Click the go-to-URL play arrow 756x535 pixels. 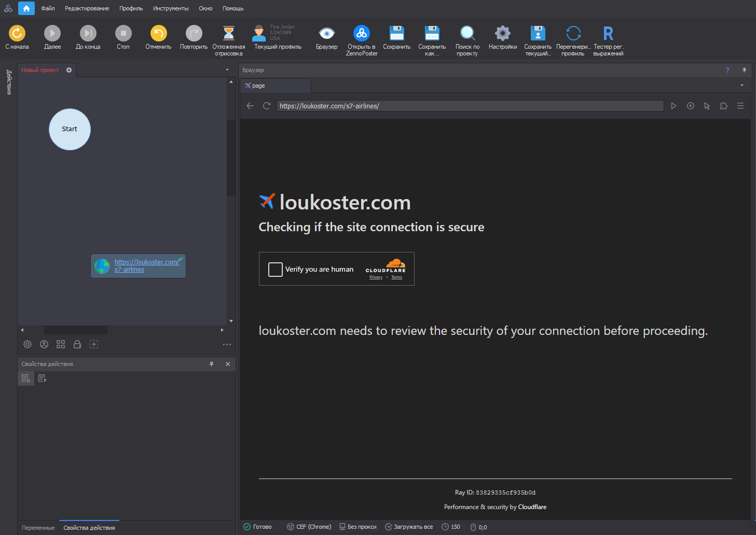pyautogui.click(x=673, y=106)
